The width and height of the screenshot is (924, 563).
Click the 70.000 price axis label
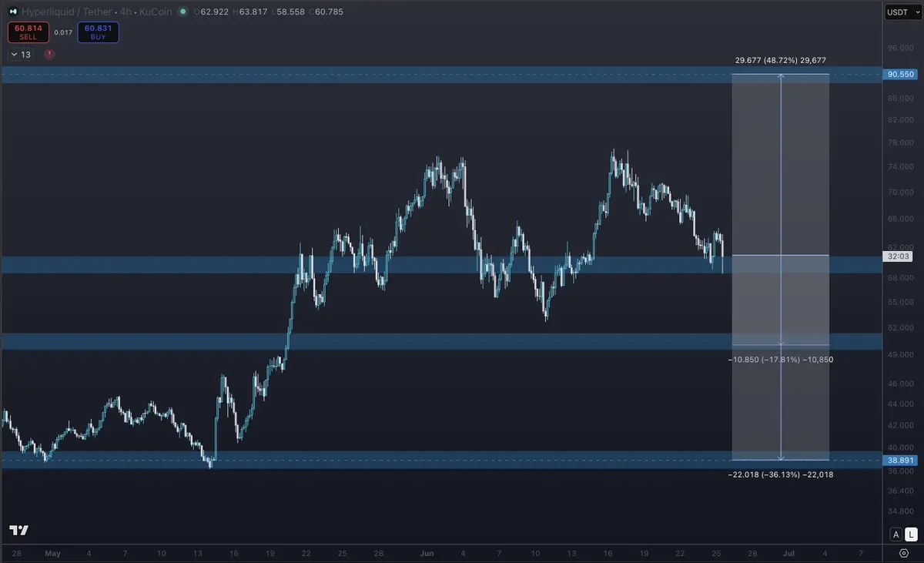(899, 193)
